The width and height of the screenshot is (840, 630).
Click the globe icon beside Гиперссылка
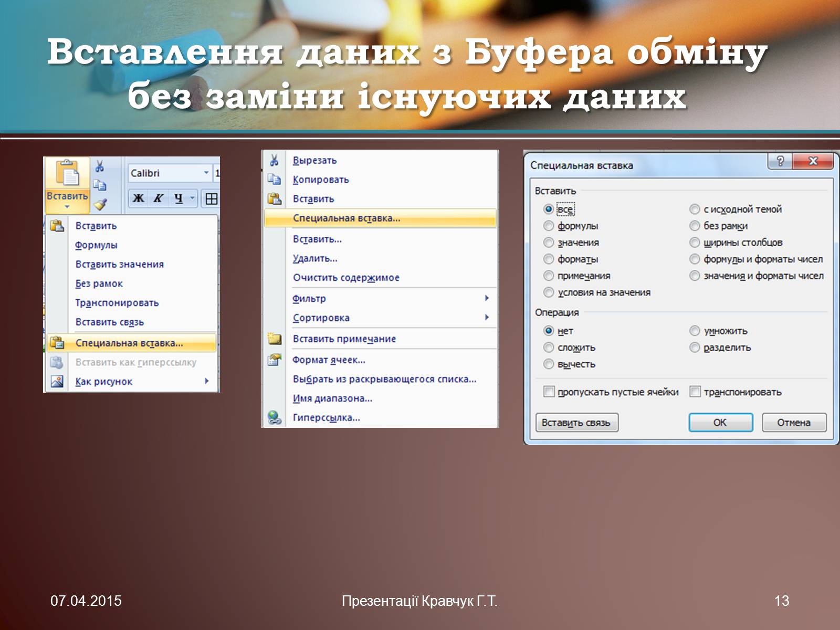274,417
